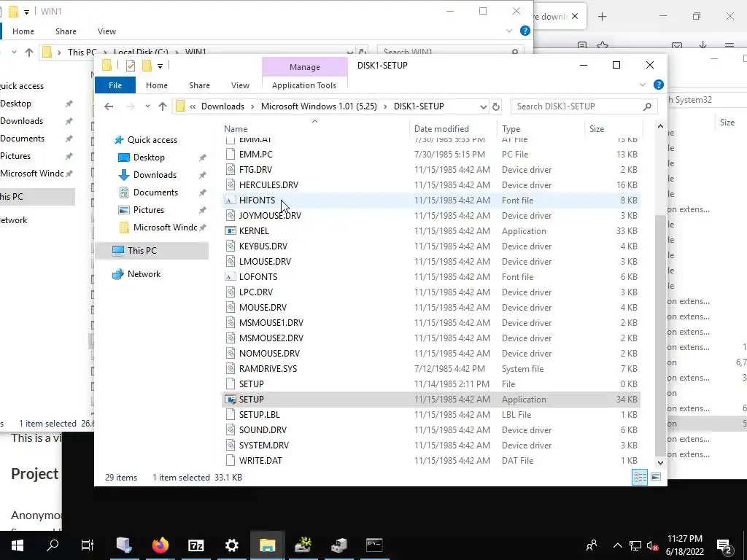Open the File tab in DISK1-SETUP window
This screenshot has width=747, height=560.
115,85
